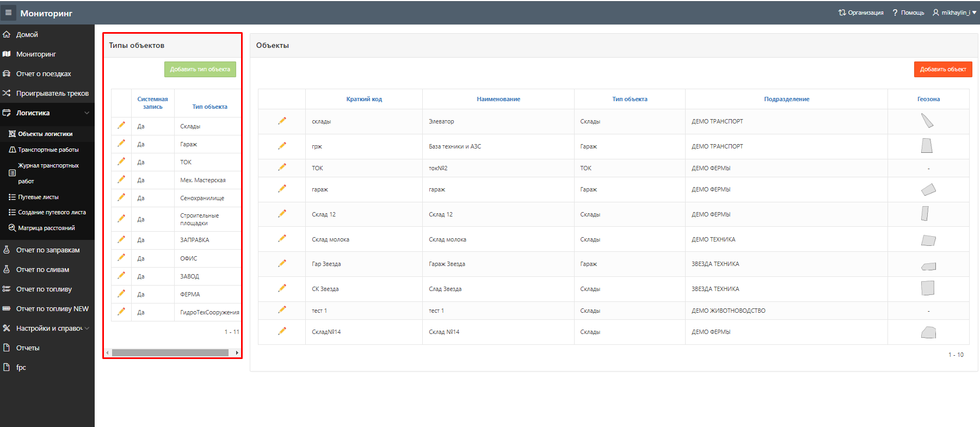
Task: Click Добавить тип объекта button
Action: tap(200, 69)
